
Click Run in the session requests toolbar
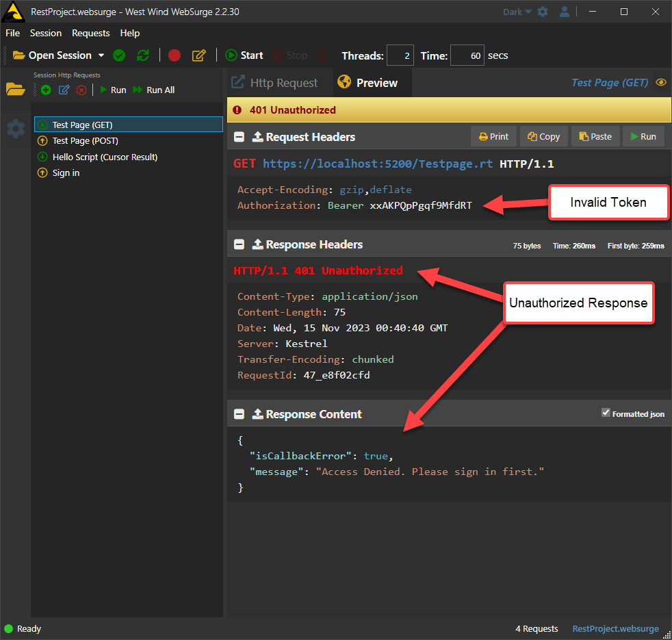point(113,90)
